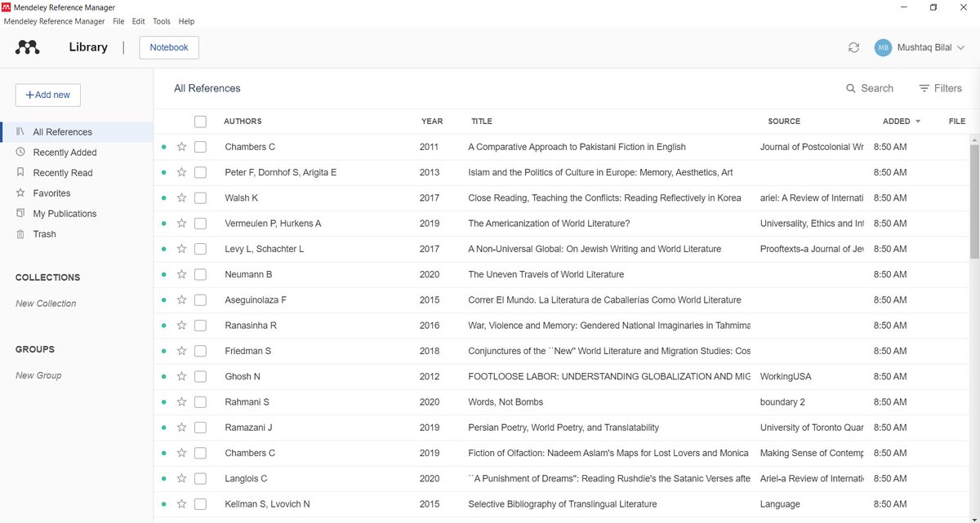980x523 pixels.
Task: Star the Rahmani S reference
Action: 182,401
